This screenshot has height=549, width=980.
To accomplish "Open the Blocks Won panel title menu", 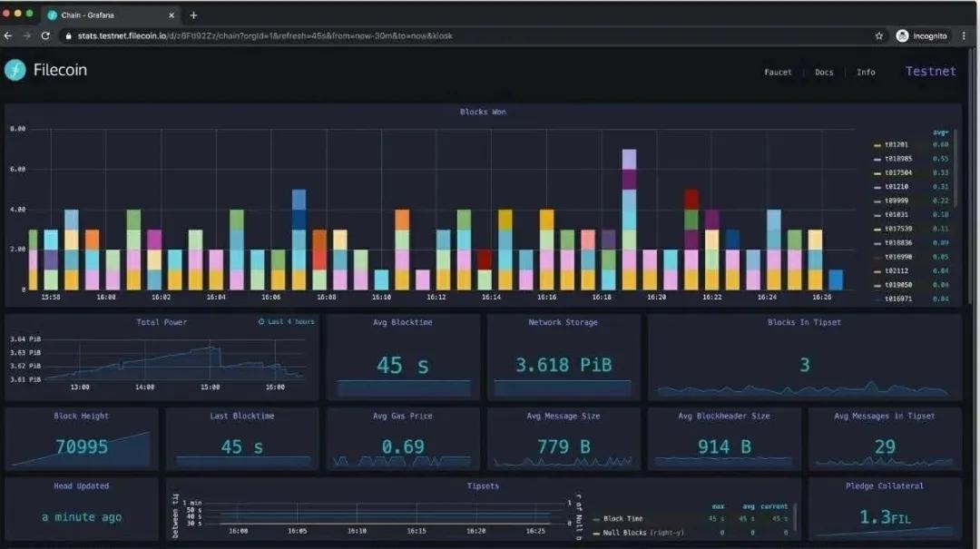I will (x=483, y=113).
